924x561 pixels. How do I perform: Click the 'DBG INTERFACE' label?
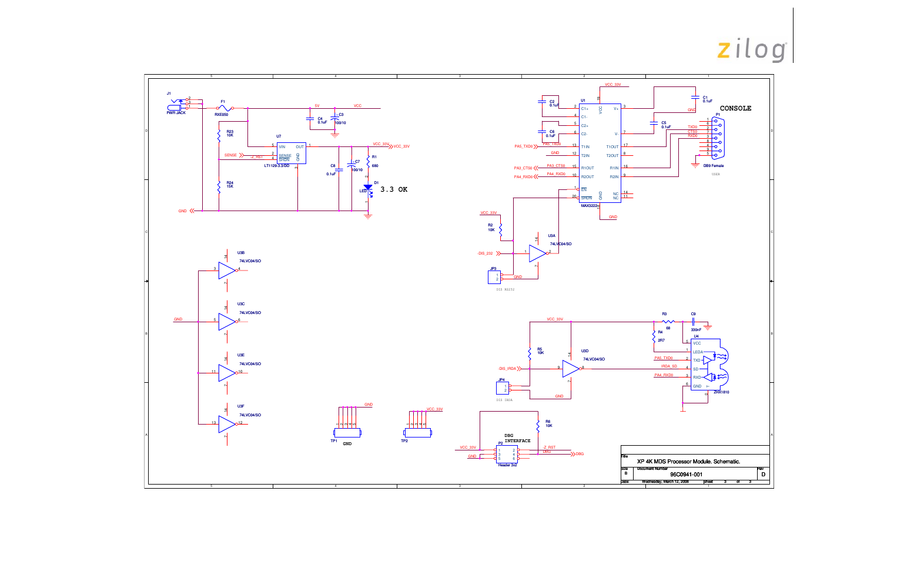click(x=517, y=438)
